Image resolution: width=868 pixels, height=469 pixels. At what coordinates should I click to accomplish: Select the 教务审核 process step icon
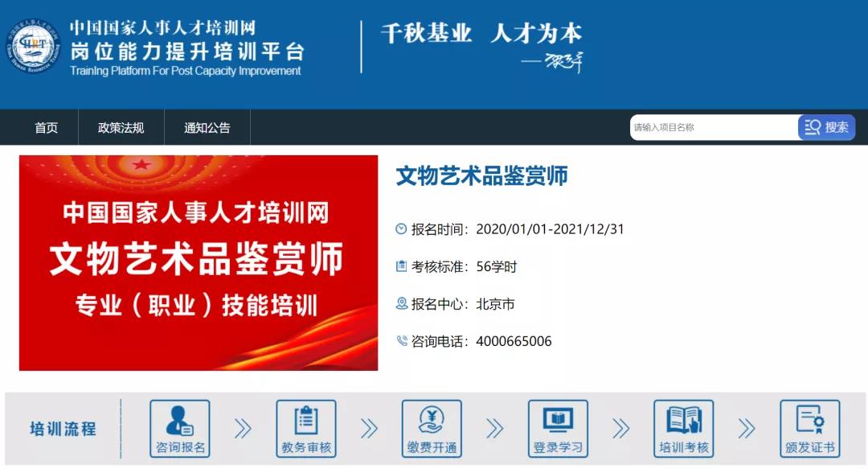[306, 429]
